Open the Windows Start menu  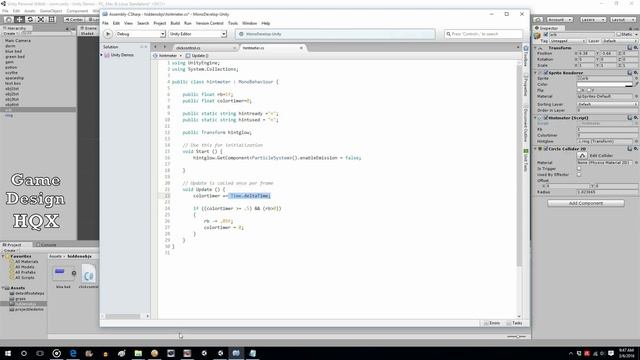point(8,353)
